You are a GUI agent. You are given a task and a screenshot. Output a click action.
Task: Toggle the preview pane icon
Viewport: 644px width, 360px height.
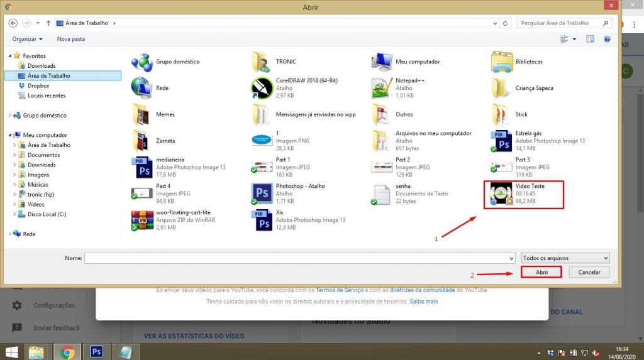pyautogui.click(x=590, y=39)
